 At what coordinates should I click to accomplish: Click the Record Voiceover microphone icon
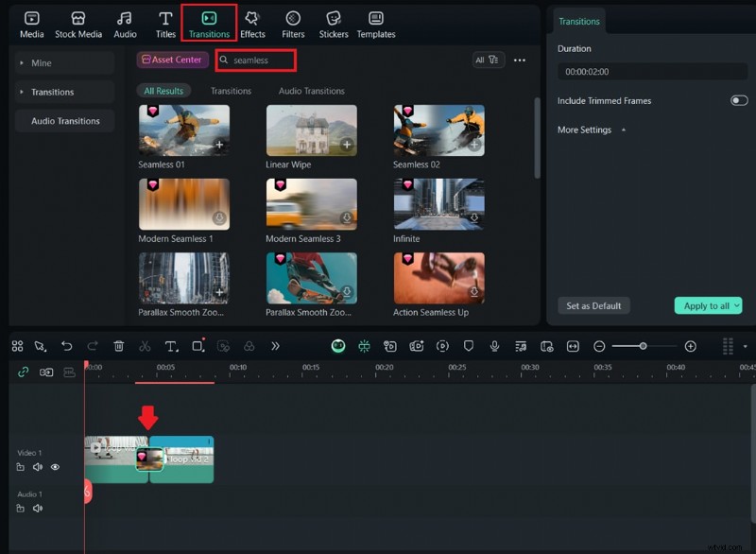pos(493,346)
